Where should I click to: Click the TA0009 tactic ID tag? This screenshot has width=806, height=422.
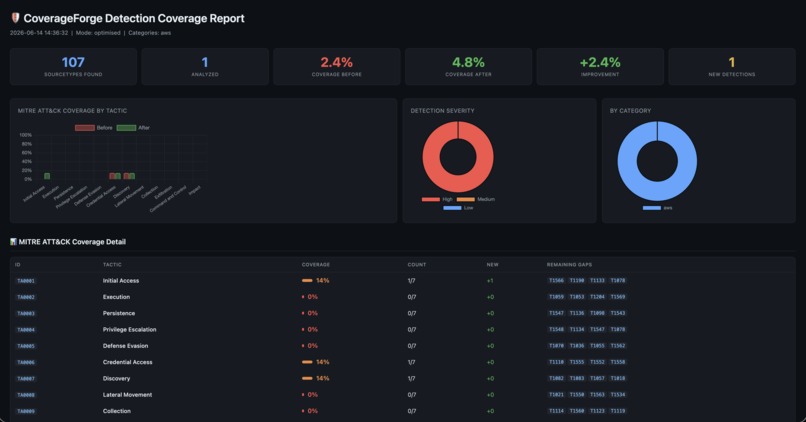click(26, 412)
